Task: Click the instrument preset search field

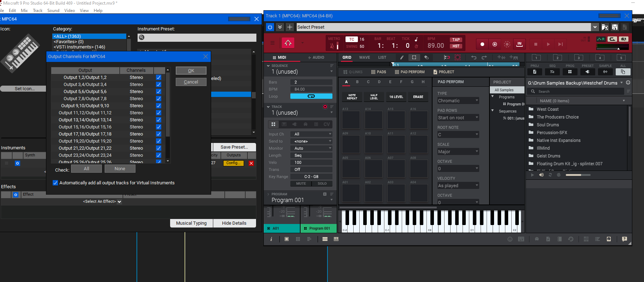Action: pos(197,38)
